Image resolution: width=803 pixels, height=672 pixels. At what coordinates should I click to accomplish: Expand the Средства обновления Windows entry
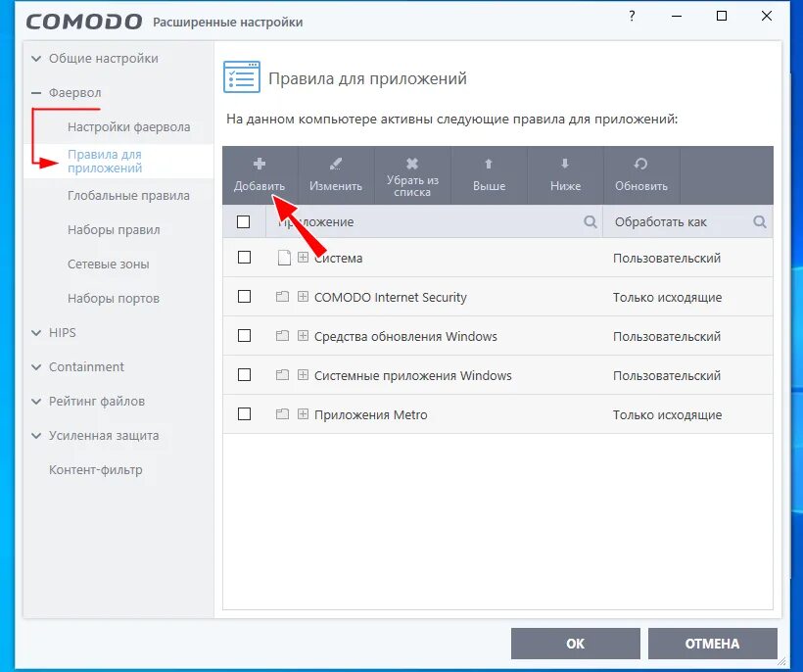coord(304,335)
